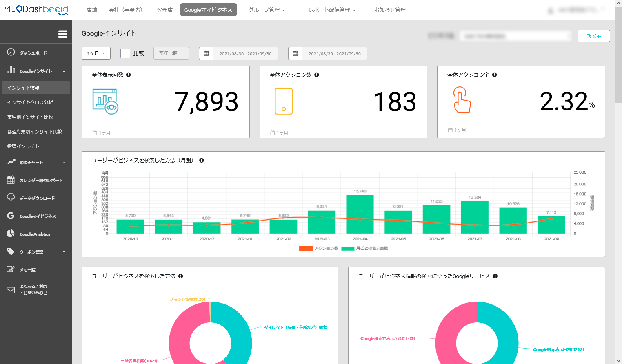Click the second date range input field
This screenshot has height=364, width=622.
pos(334,54)
